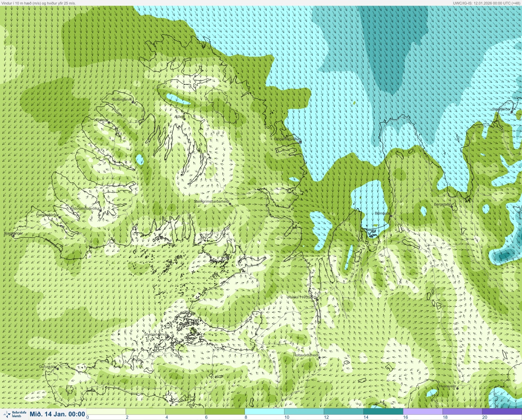
Task: Pick the 16–18 m/s lavender legend swatch
Action: (x=423, y=411)
